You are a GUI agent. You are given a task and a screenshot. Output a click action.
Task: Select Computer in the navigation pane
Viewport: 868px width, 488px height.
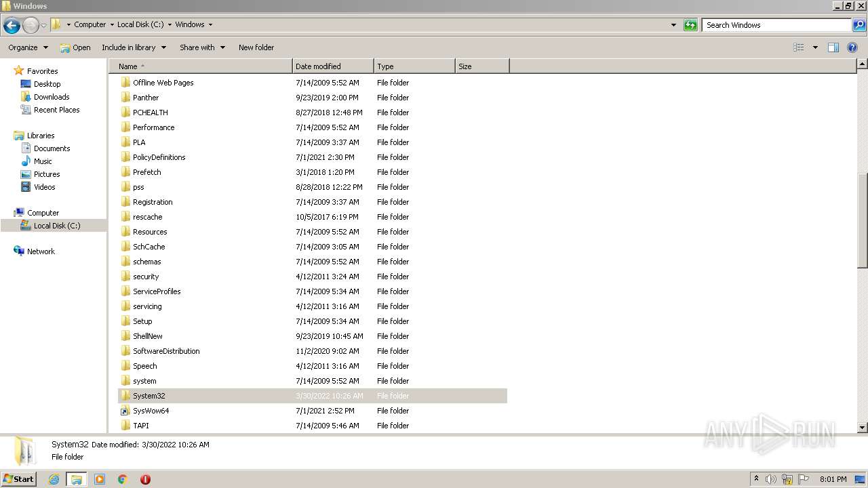click(43, 213)
